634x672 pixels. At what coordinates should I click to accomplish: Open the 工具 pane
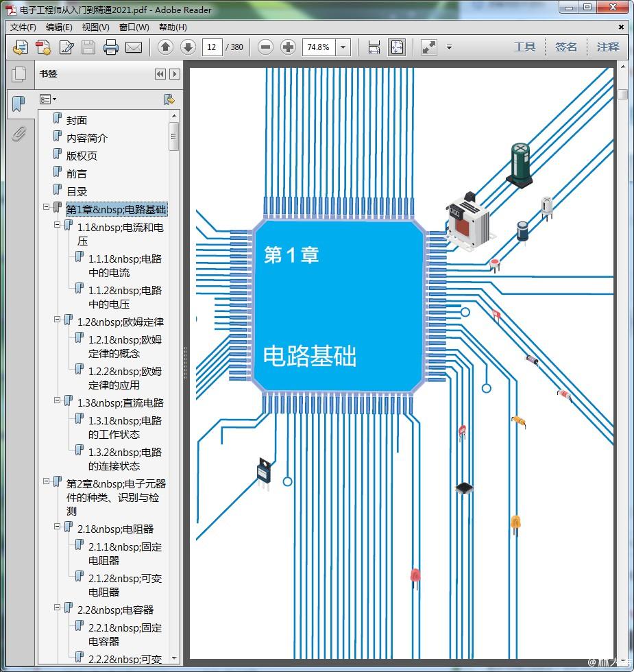[524, 47]
